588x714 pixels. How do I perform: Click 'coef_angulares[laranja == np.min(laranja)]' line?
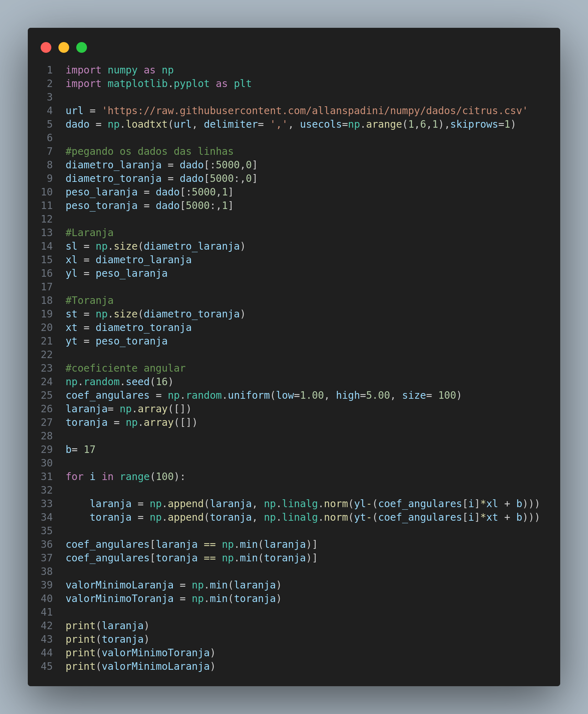tap(192, 545)
